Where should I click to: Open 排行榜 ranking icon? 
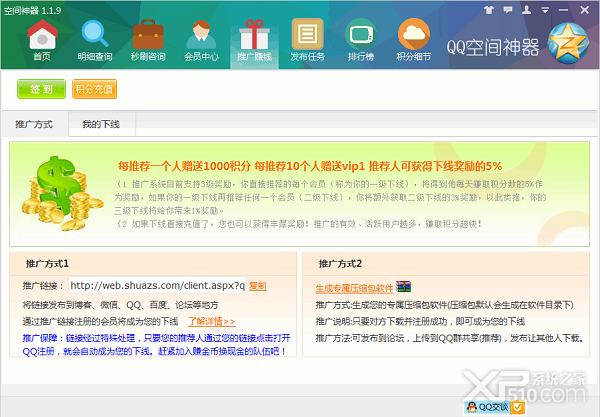pos(360,41)
